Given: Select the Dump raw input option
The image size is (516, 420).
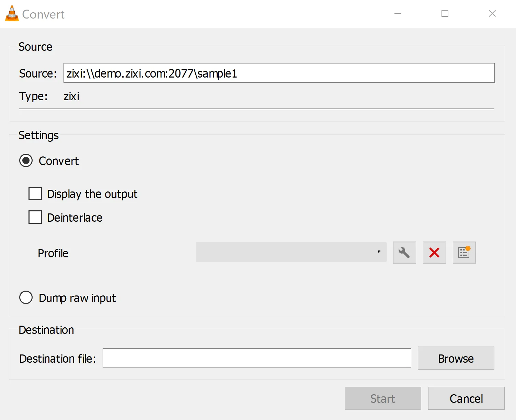Looking at the screenshot, I should (x=26, y=297).
